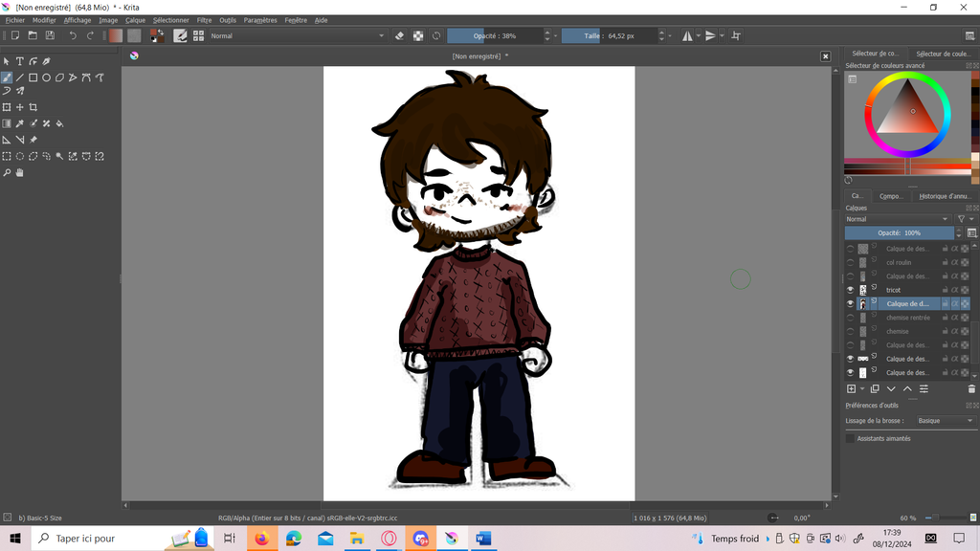980x551 pixels.
Task: Delete the selected layer with trash icon
Action: click(971, 389)
